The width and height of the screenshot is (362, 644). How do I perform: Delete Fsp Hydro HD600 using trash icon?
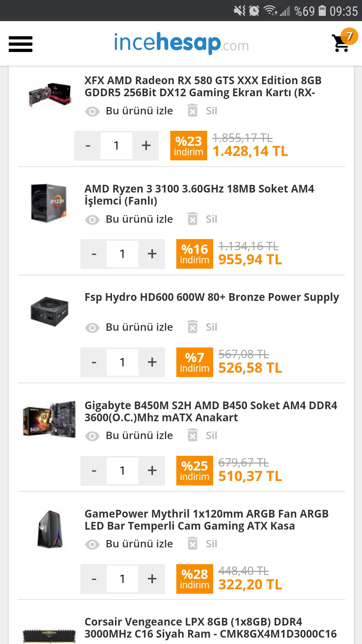pyautogui.click(x=193, y=327)
